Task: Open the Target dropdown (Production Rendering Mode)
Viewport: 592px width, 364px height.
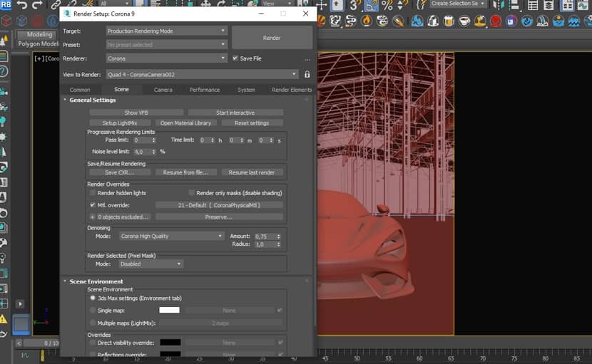Action: [166, 31]
